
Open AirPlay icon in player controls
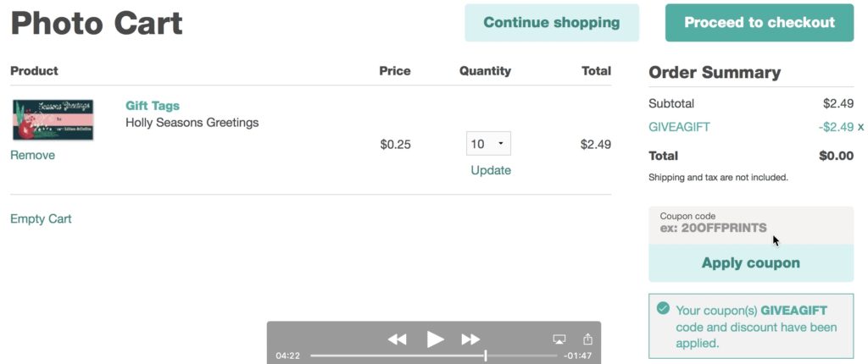[x=559, y=339]
